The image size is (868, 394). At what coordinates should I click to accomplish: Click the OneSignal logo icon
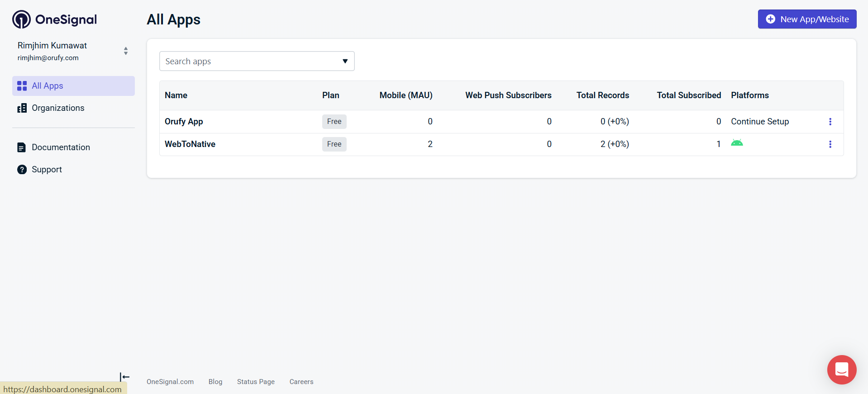point(21,19)
